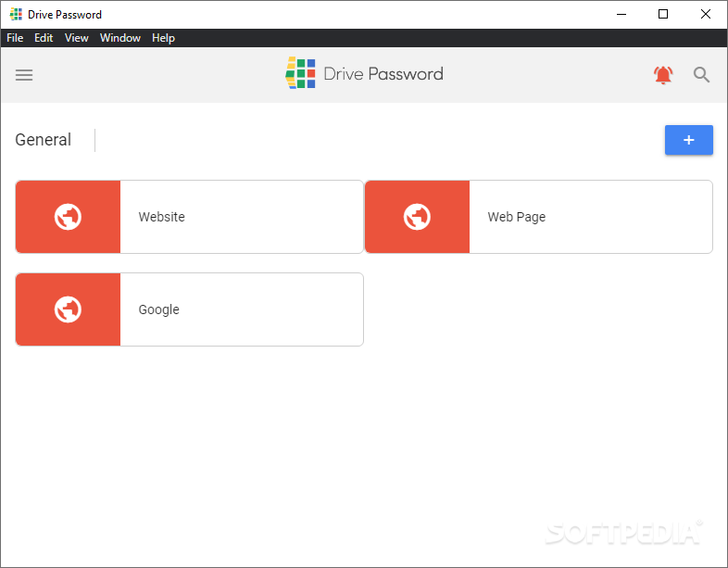Viewport: 728px width, 568px height.
Task: Click the globe icon on the Google card
Action: [x=68, y=309]
